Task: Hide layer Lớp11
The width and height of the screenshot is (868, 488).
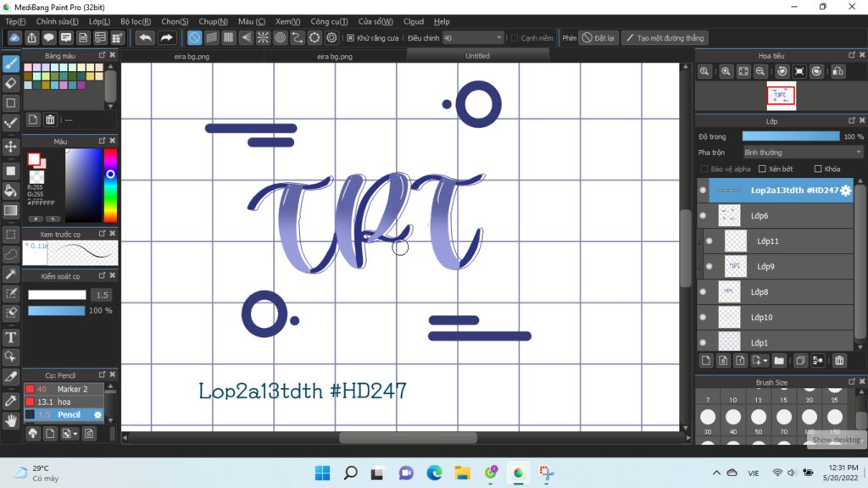Action: tap(709, 241)
